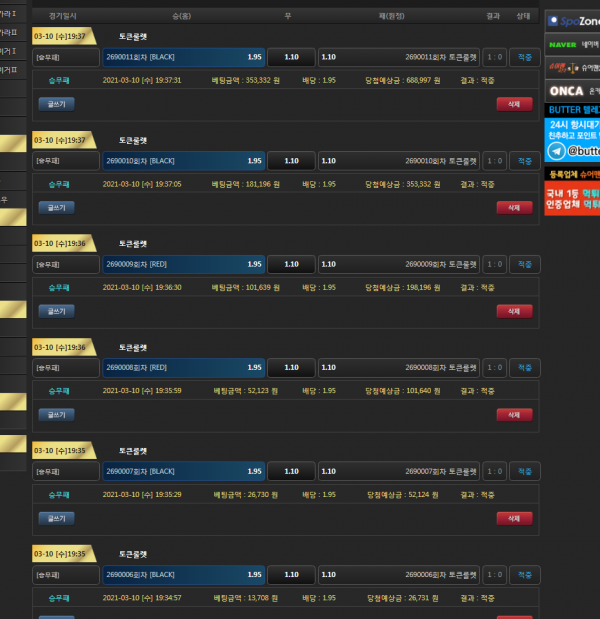Click 글쓰기 below the 2690009 RED bet
The width and height of the screenshot is (600, 619).
coord(56,311)
